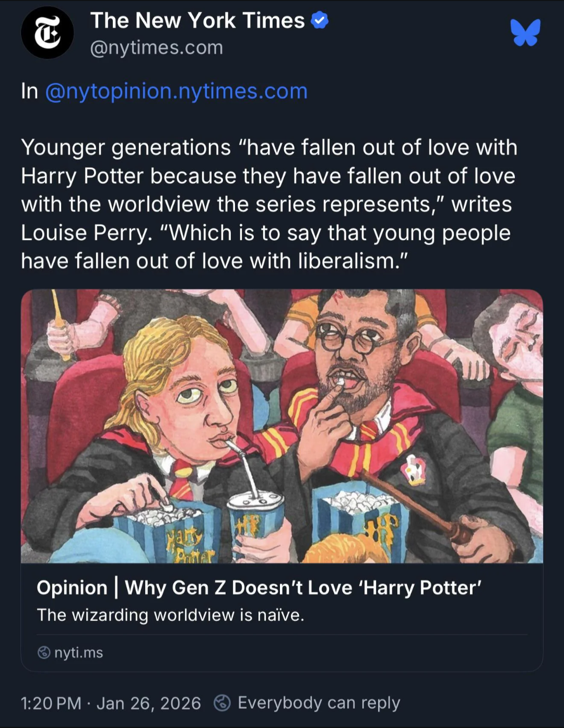
Task: Click the 1:20 PM post time
Action: (x=51, y=703)
